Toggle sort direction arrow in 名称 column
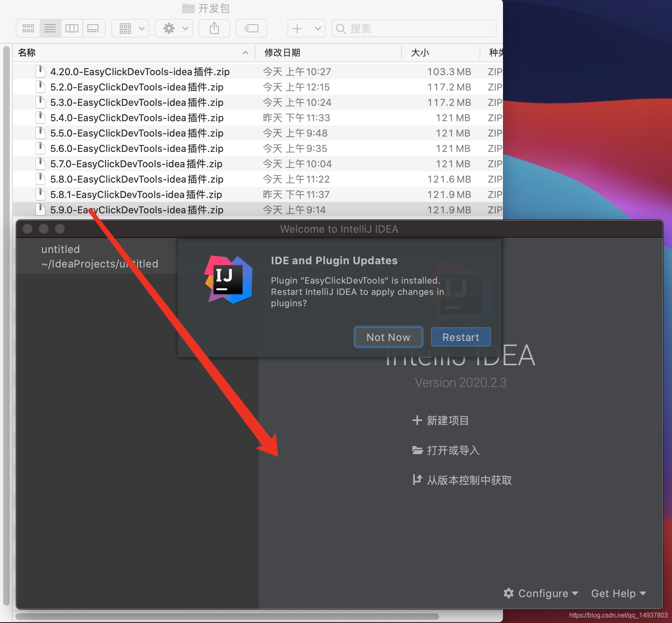The image size is (672, 623). [x=245, y=53]
